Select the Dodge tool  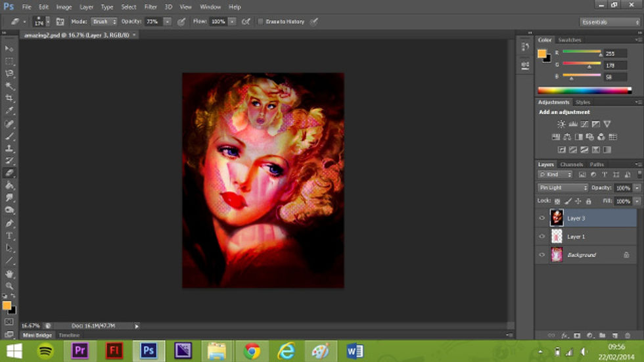pyautogui.click(x=9, y=210)
